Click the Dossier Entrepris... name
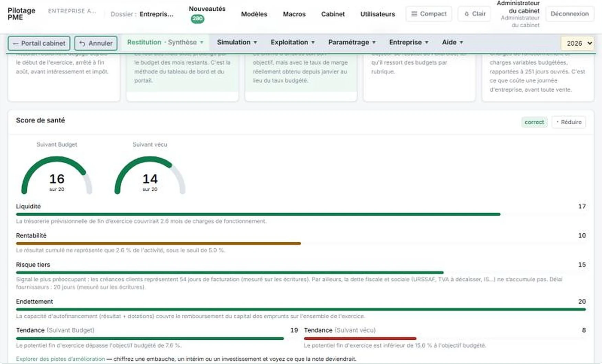The width and height of the screenshot is (602, 364). [x=156, y=14]
